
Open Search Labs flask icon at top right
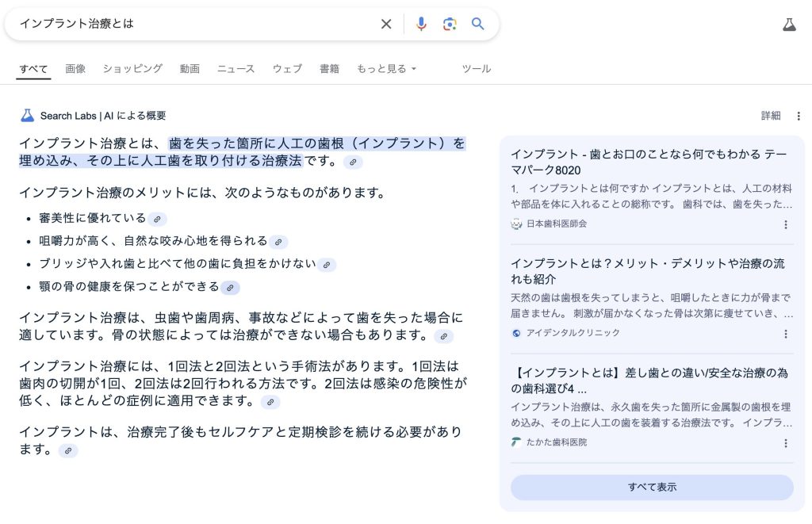(789, 25)
